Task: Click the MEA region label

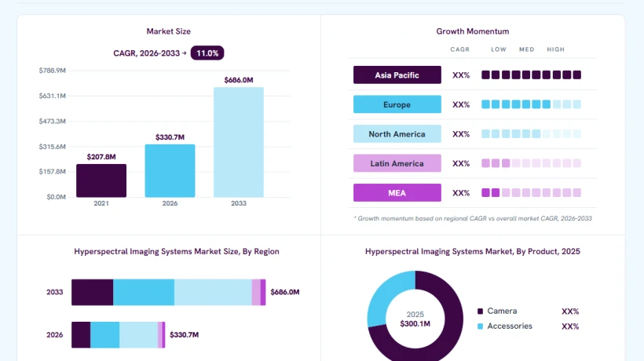Action: (397, 193)
